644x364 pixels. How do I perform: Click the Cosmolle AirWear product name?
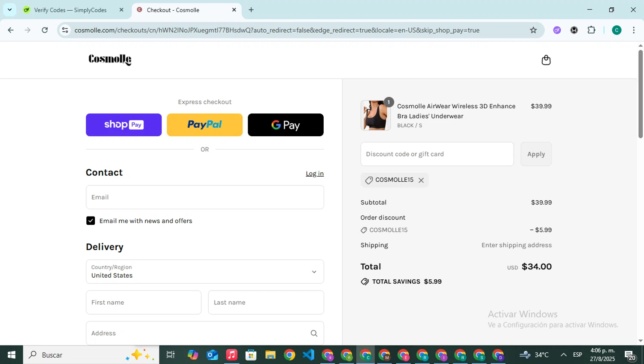(x=456, y=111)
